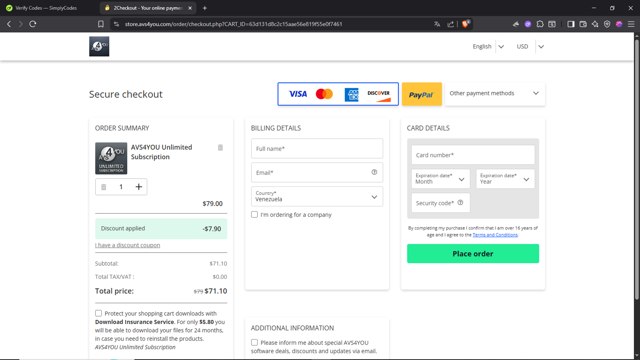Open the English language dropdown
640x360 pixels.
(x=488, y=47)
